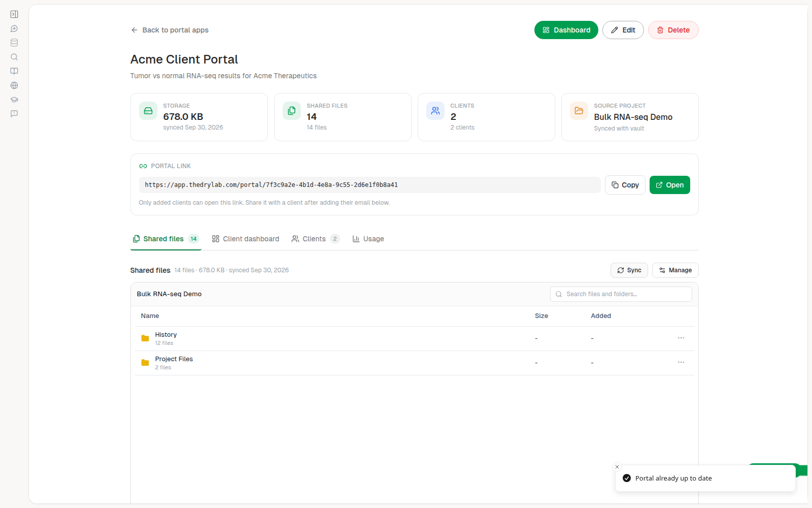
Task: Click the Name column header
Action: click(150, 316)
